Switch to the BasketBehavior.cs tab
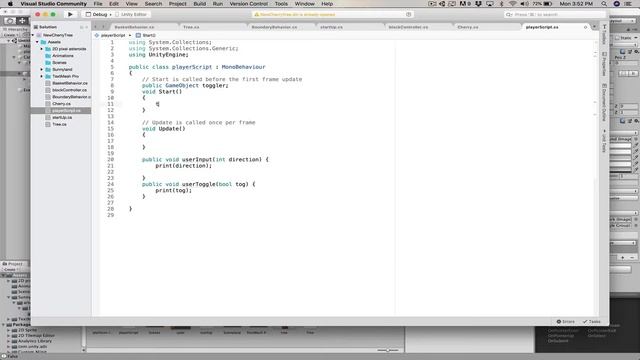Viewport: 640px width, 360px height. [x=134, y=27]
